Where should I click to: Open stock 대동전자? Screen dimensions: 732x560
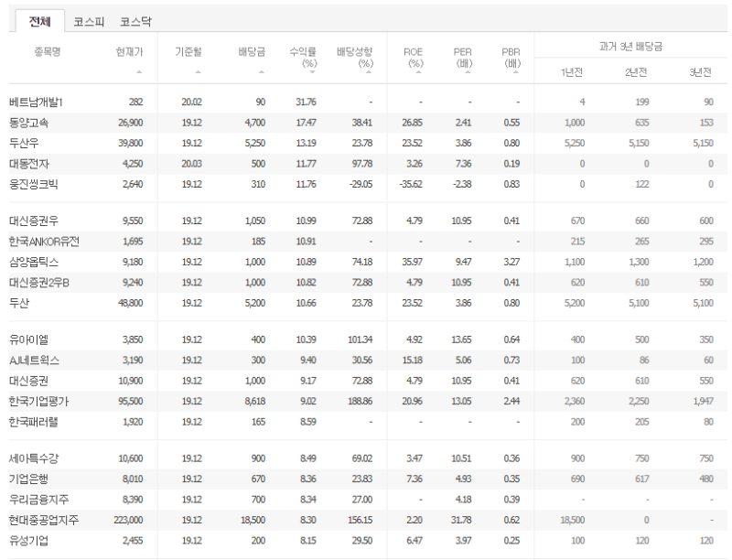click(x=29, y=164)
